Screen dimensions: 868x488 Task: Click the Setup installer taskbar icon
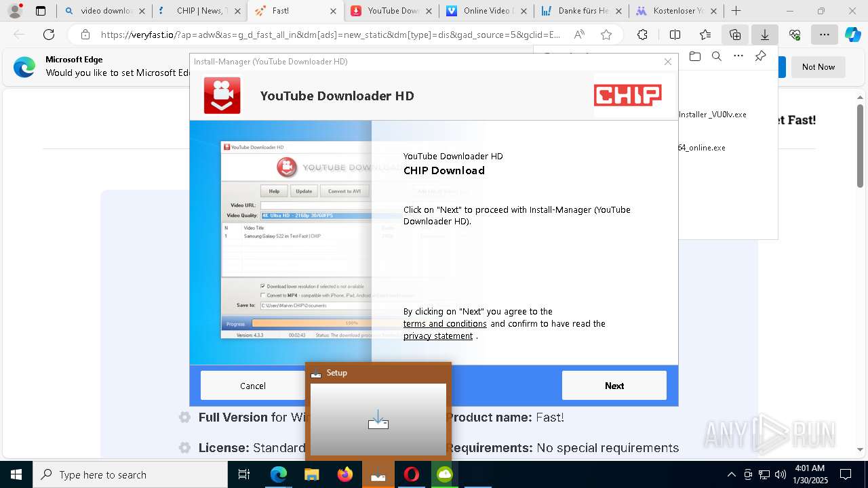378,474
